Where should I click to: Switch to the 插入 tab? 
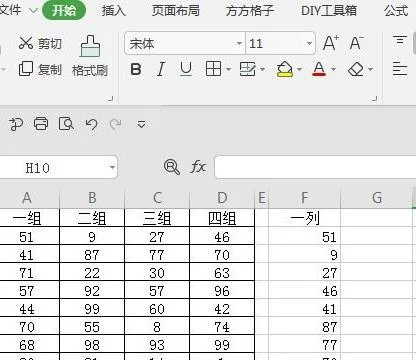point(114,11)
